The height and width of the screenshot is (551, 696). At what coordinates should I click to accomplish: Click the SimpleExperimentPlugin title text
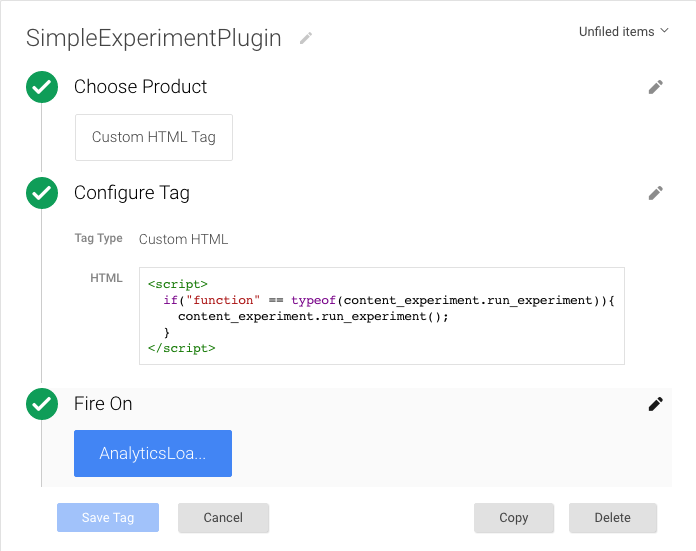(154, 38)
